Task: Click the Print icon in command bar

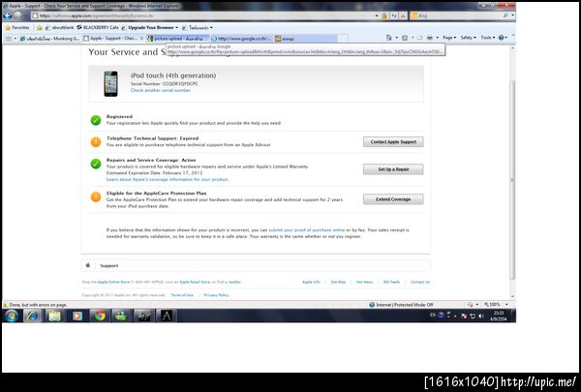Action: tap(430, 38)
